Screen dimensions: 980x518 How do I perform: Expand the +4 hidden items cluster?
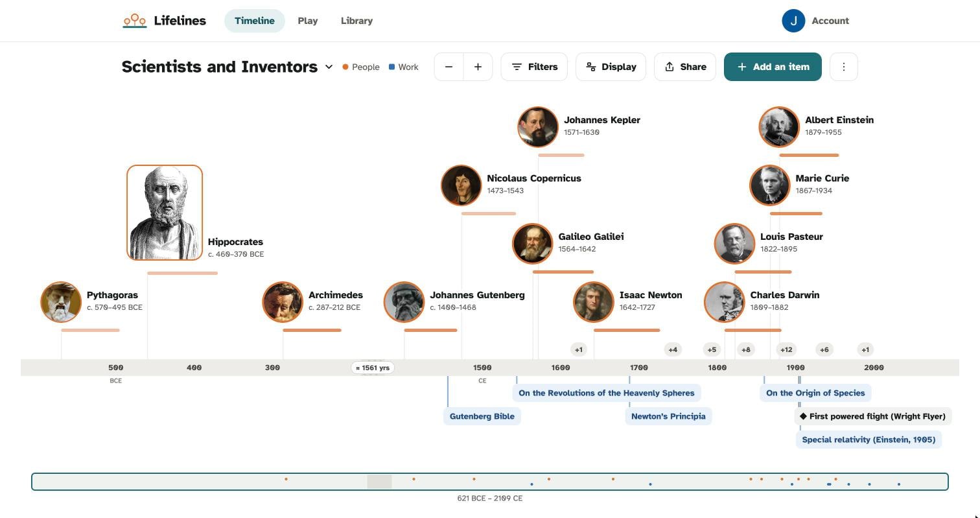(673, 350)
